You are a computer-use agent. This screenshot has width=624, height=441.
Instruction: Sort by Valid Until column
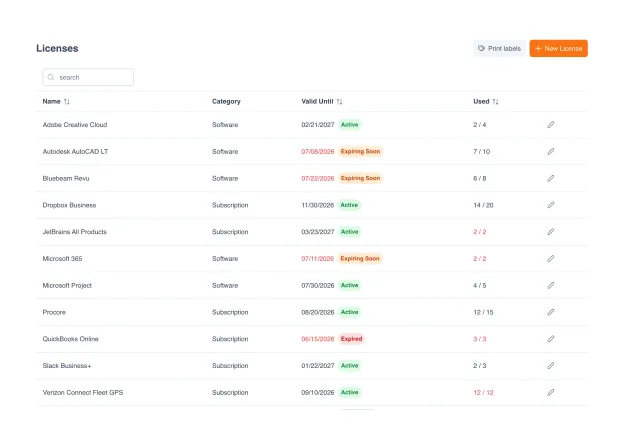coord(339,101)
